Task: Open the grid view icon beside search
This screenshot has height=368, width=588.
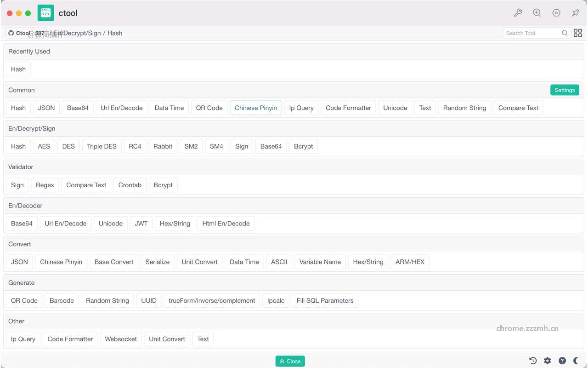Action: tap(578, 33)
